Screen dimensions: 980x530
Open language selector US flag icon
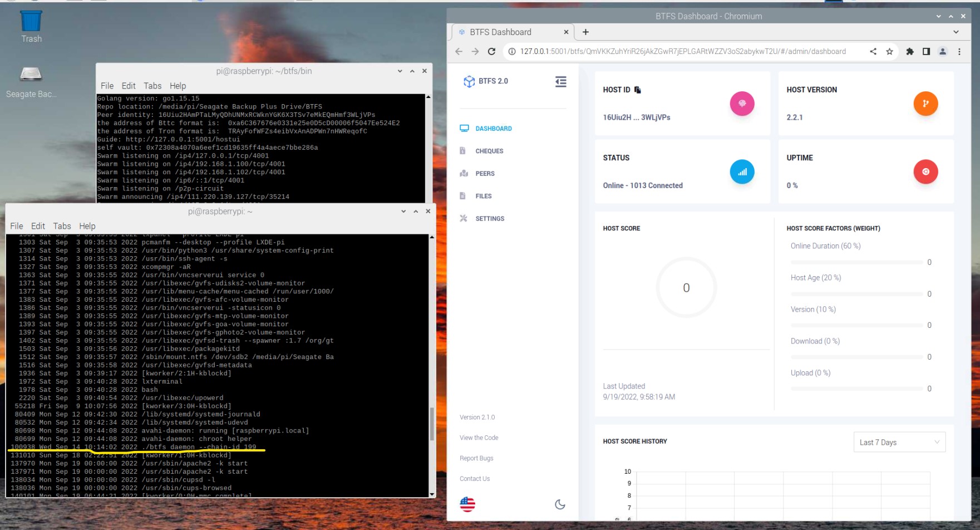tap(467, 504)
